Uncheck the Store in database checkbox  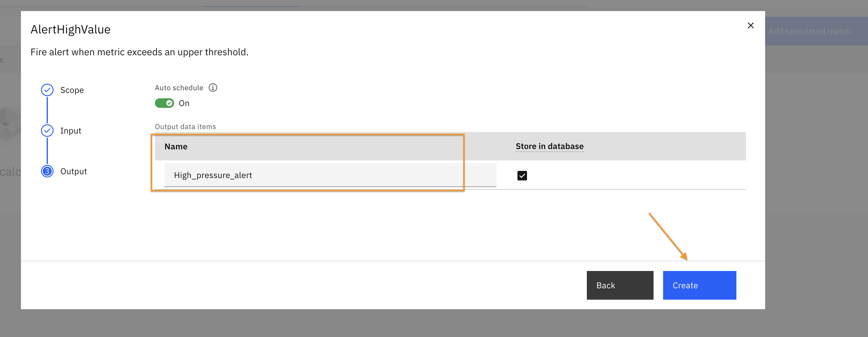click(x=522, y=175)
